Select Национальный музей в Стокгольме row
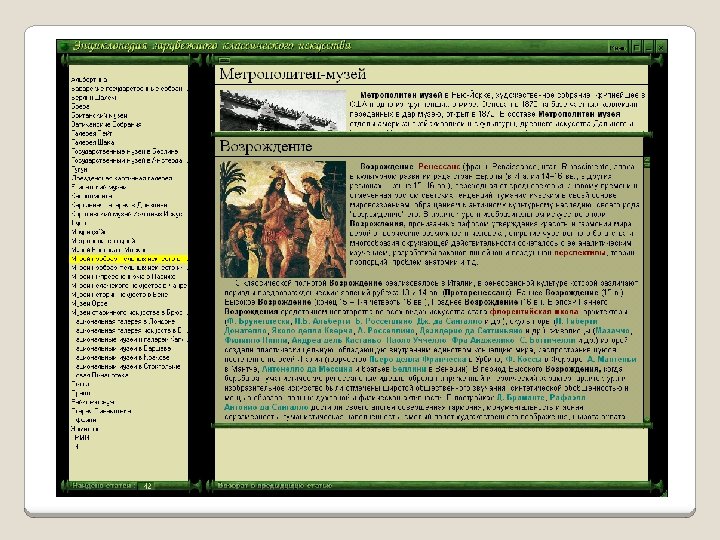The width and height of the screenshot is (720, 540). click(x=128, y=366)
